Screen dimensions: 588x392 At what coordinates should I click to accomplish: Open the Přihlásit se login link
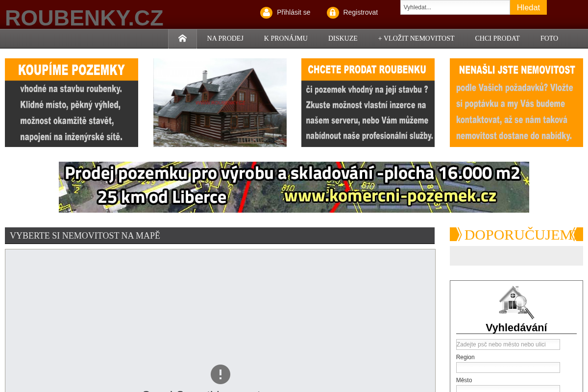pos(294,12)
